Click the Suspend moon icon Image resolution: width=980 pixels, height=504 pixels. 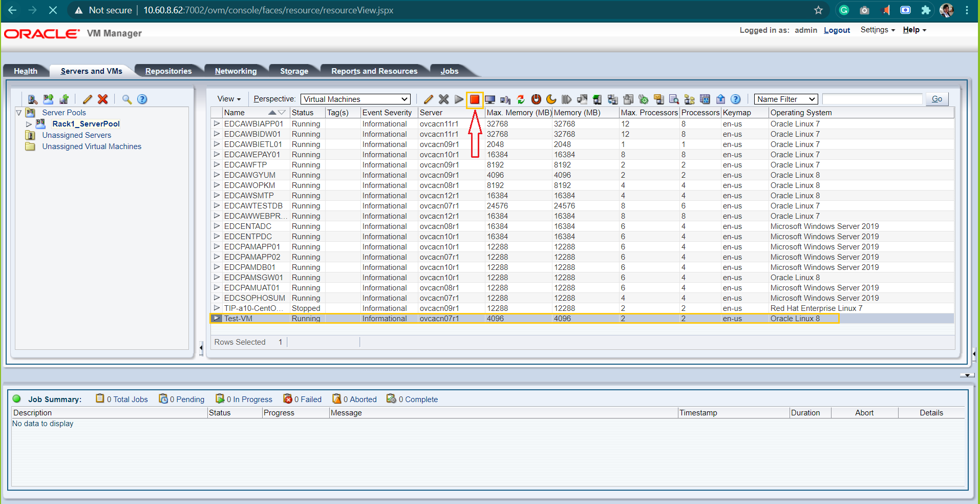pyautogui.click(x=551, y=99)
